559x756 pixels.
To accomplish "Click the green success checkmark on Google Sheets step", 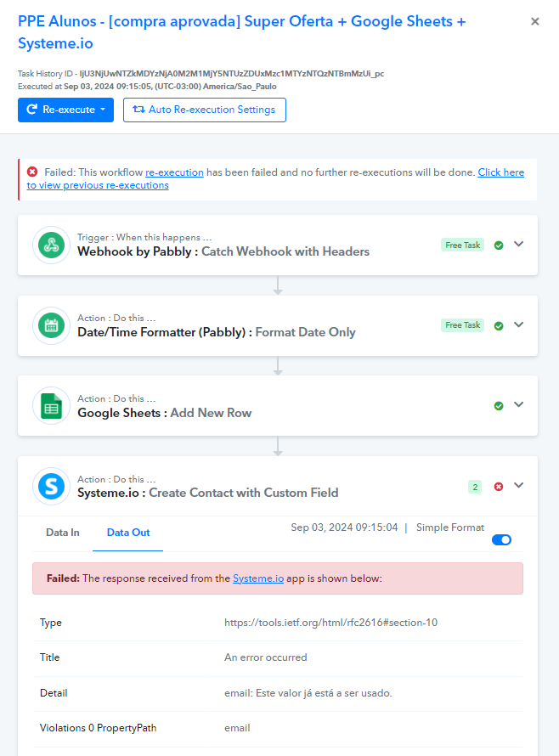I will pos(499,406).
